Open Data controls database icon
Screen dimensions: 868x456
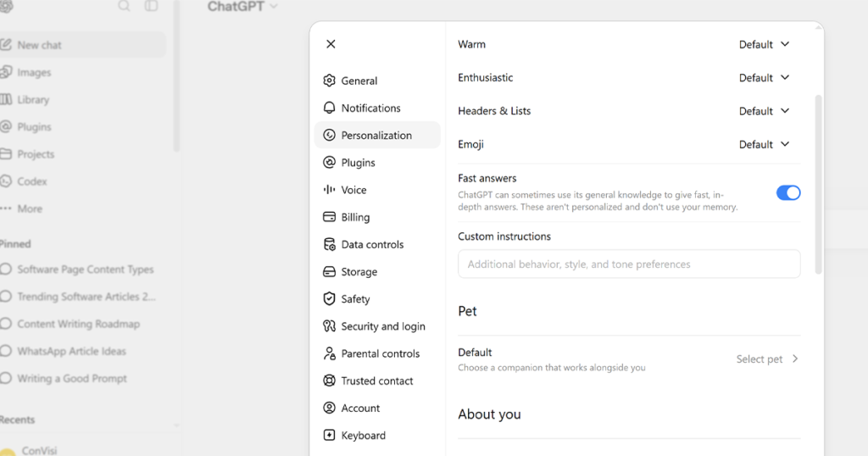tap(330, 244)
